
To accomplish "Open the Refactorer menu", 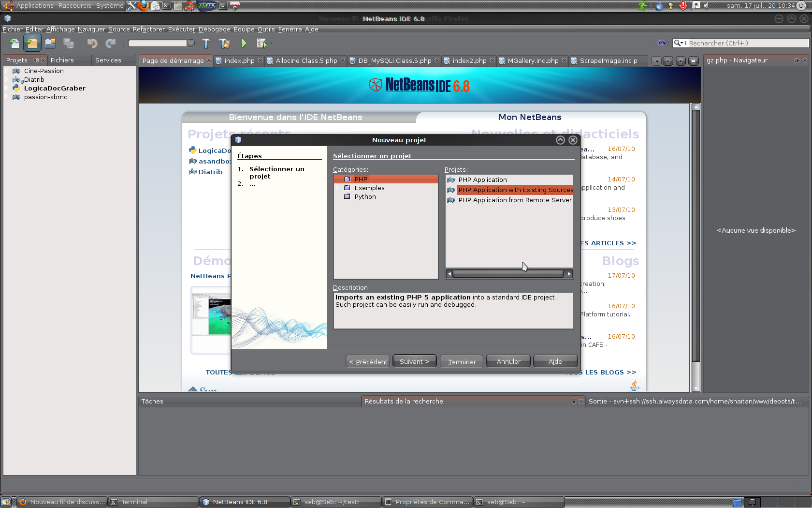I will click(149, 29).
